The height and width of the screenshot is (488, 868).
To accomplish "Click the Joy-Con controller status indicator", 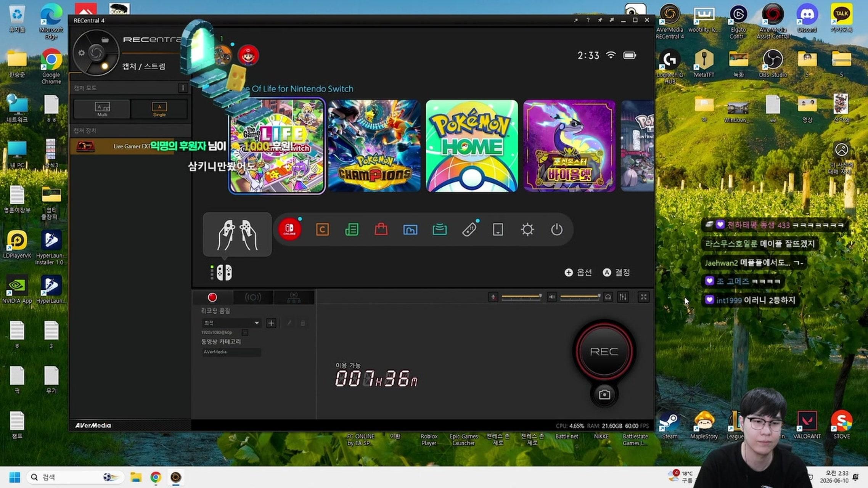I will [222, 273].
